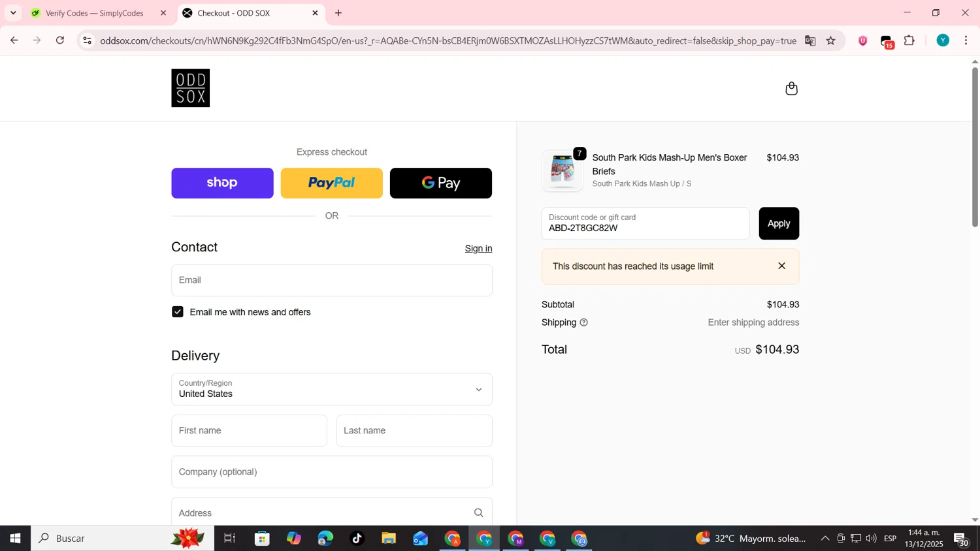Switch to Verify Codes SimplyCodes tab
Image resolution: width=980 pixels, height=551 pixels.
pos(95,13)
